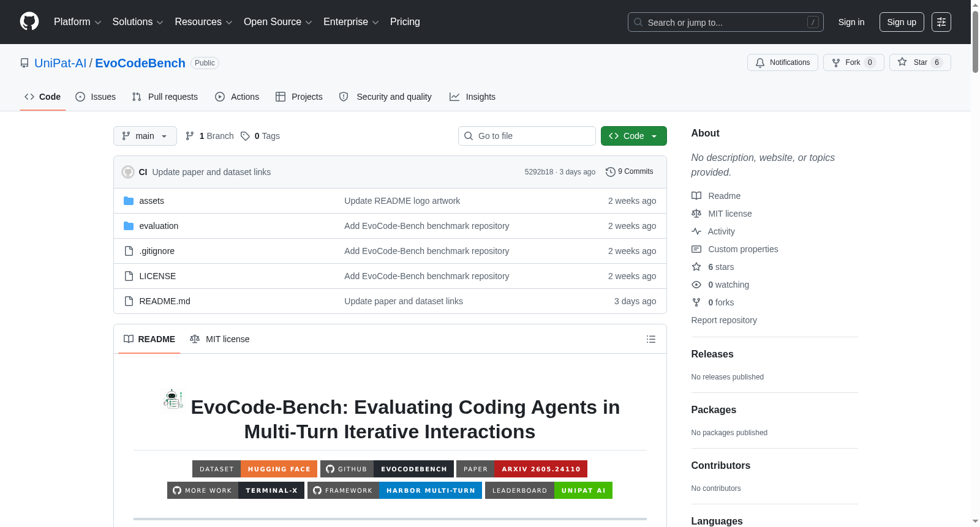Click the Search or jump to field
This screenshot has width=980, height=527.
pyautogui.click(x=726, y=22)
